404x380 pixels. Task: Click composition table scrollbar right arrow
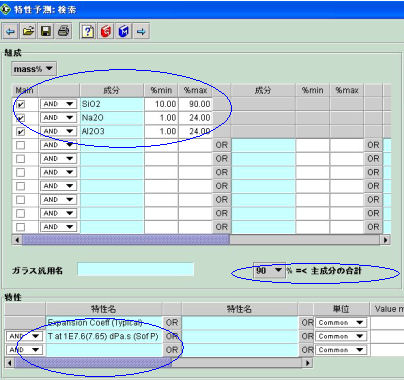[386, 240]
